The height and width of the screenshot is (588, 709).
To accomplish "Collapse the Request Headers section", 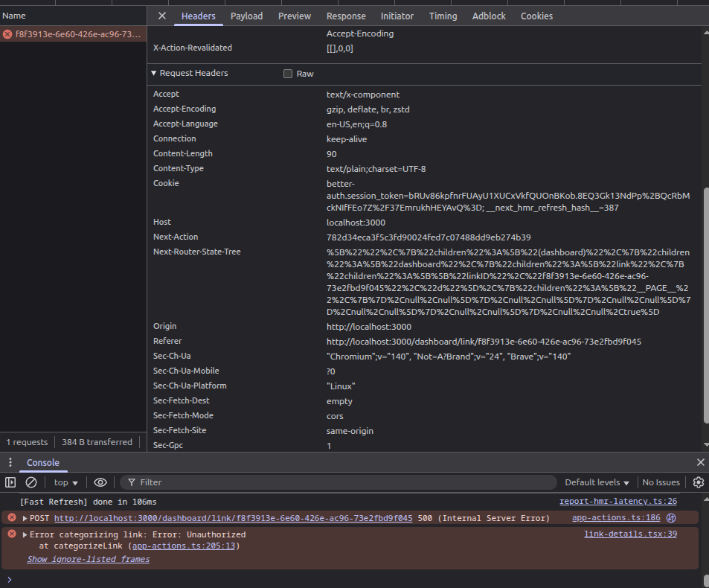I will [x=154, y=73].
